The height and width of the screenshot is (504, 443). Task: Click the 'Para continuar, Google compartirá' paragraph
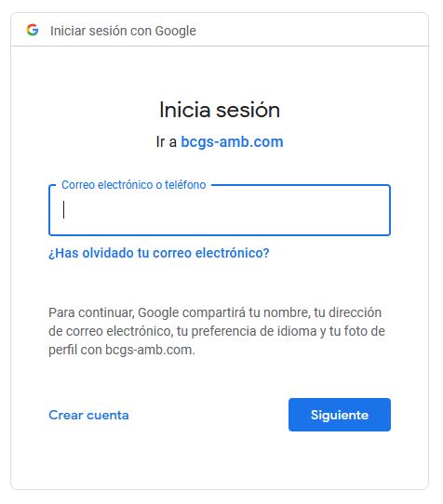pyautogui.click(x=217, y=331)
